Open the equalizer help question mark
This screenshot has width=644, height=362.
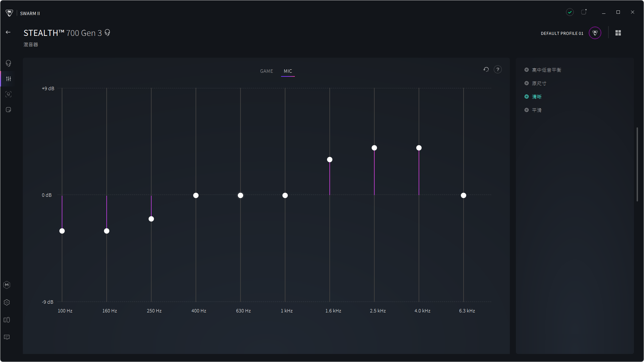[498, 69]
